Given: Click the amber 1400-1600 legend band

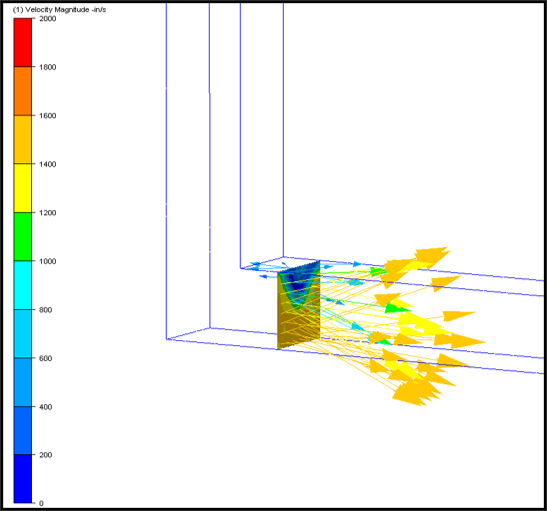Looking at the screenshot, I should (23, 139).
